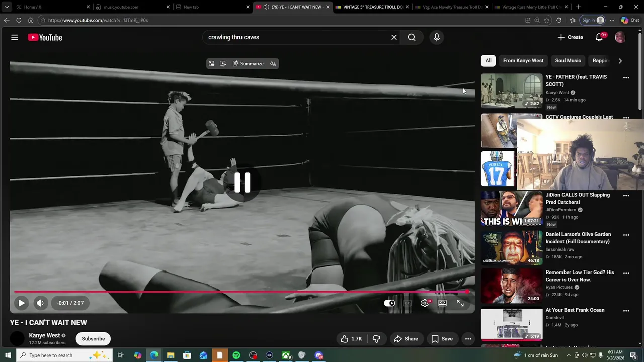The image size is (644, 362).
Task: Play the video with the play button
Action: pos(21,303)
